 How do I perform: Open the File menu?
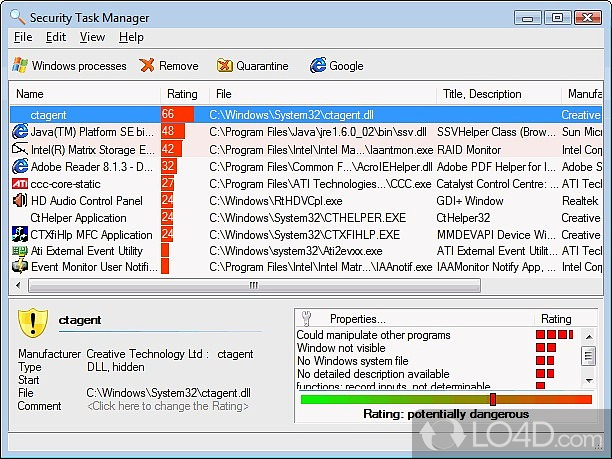pos(23,37)
